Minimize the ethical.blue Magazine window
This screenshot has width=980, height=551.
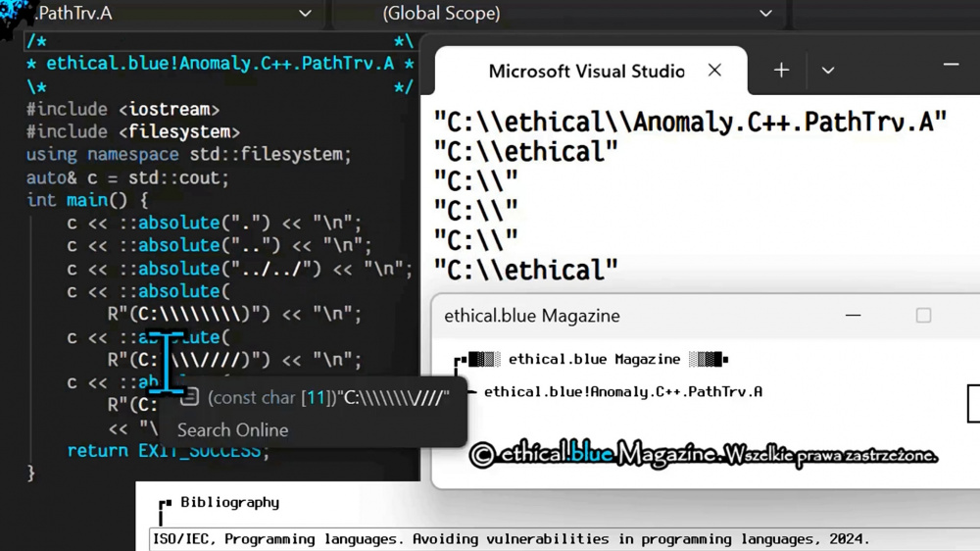853,316
